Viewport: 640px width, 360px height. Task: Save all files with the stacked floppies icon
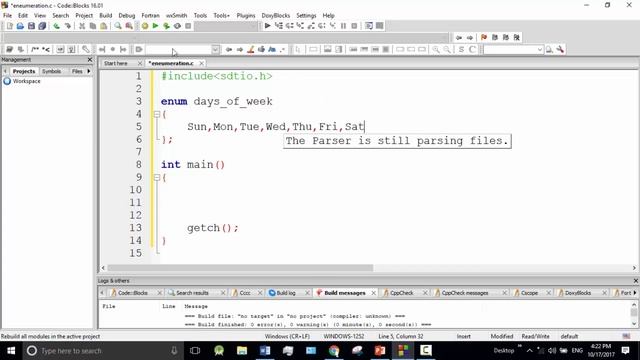42,26
